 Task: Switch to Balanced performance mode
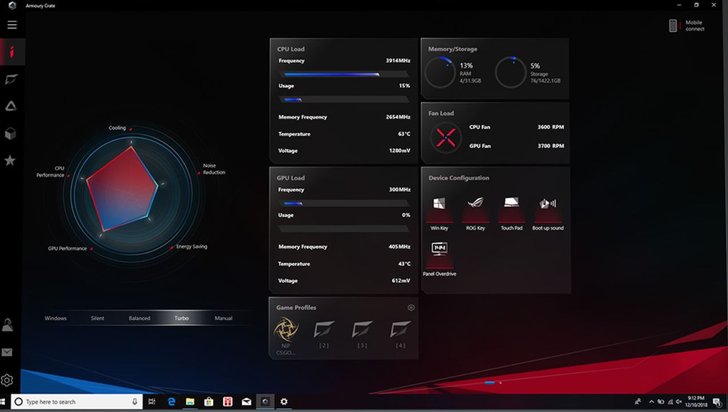coord(139,318)
